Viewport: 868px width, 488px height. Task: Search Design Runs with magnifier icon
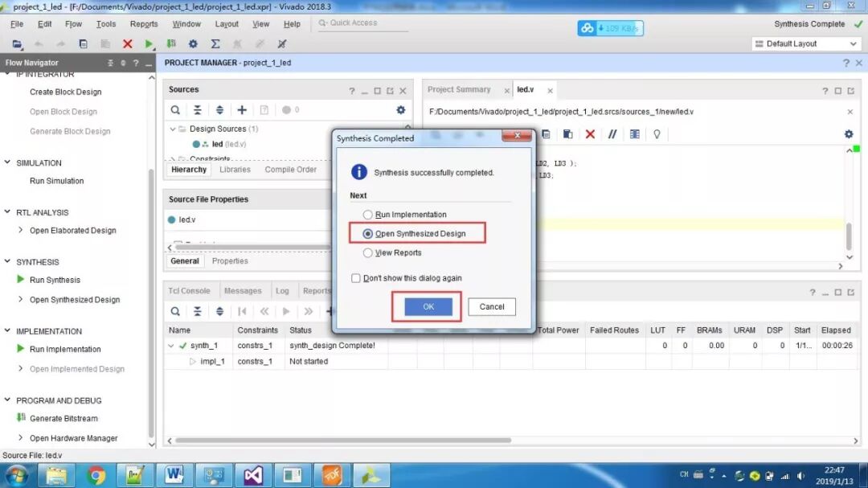coord(175,311)
